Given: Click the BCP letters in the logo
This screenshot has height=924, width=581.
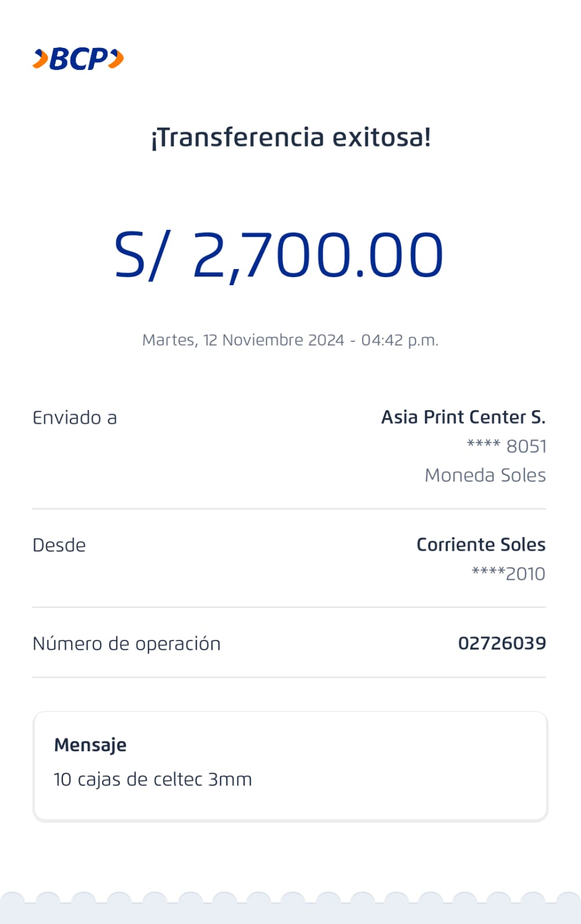Looking at the screenshot, I should (x=79, y=59).
